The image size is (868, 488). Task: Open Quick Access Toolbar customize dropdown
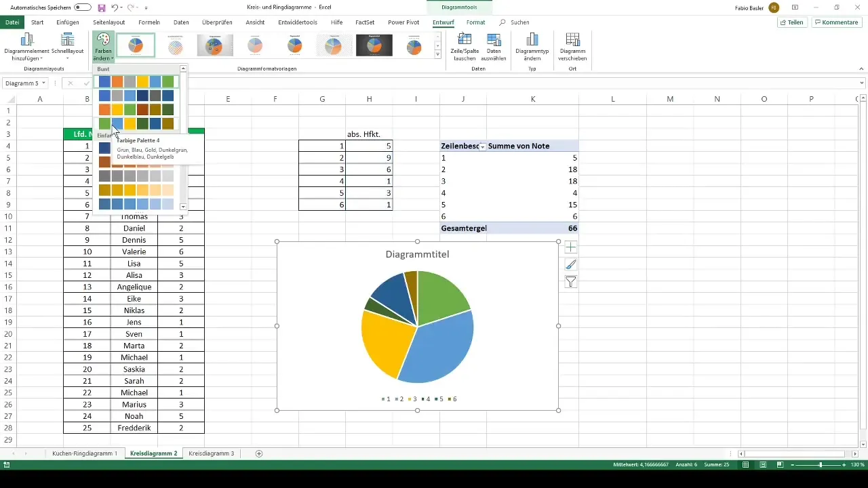(146, 7)
